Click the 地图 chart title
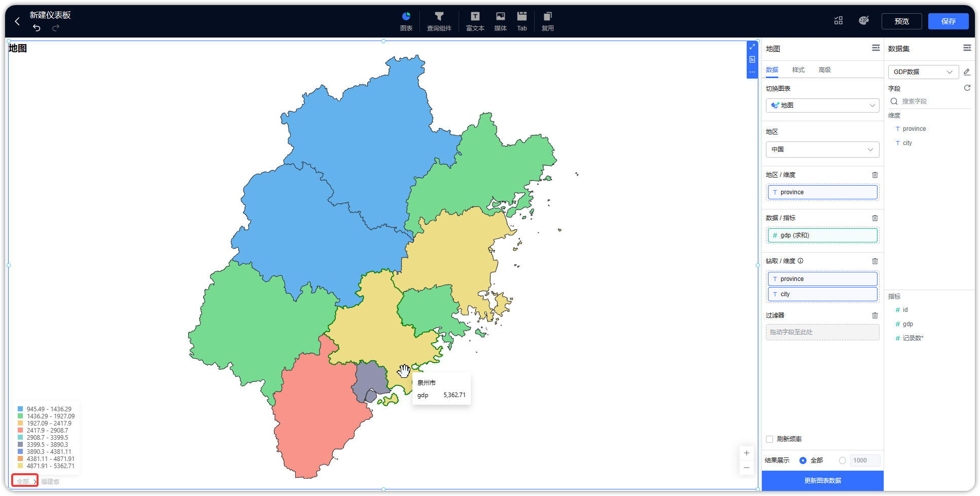The width and height of the screenshot is (980, 496). click(x=18, y=48)
